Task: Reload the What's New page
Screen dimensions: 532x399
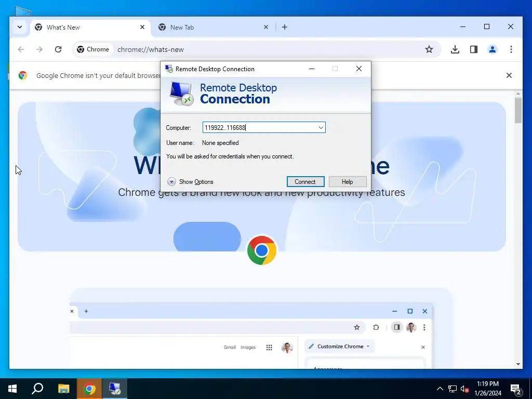Action: [58, 49]
